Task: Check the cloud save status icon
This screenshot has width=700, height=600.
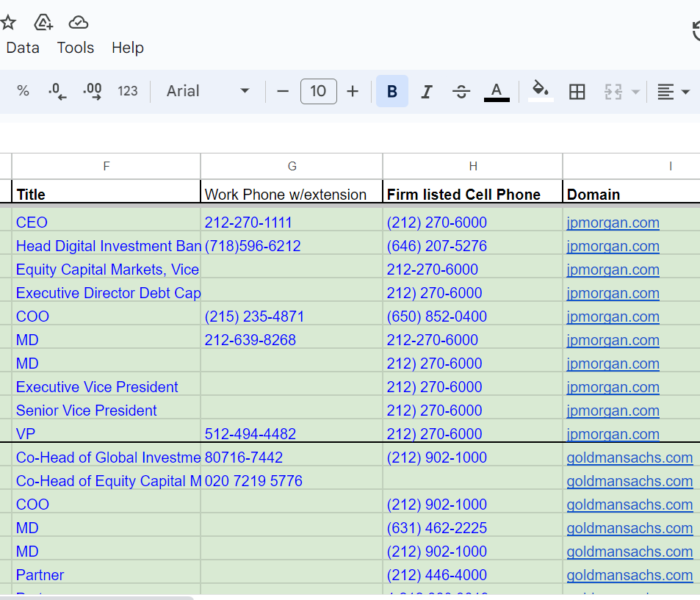Action: click(x=78, y=22)
